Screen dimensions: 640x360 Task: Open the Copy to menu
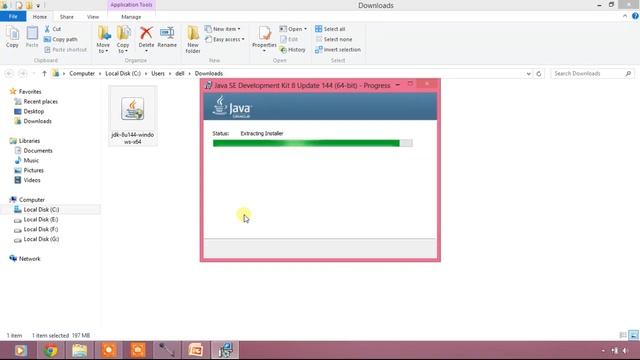123,39
